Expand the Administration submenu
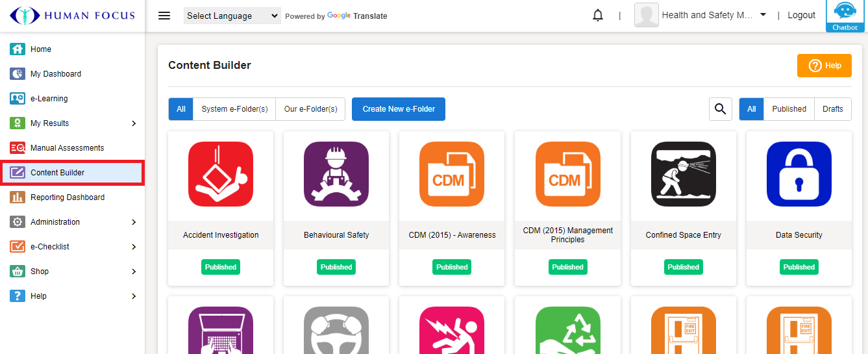This screenshot has width=868, height=354. point(134,222)
